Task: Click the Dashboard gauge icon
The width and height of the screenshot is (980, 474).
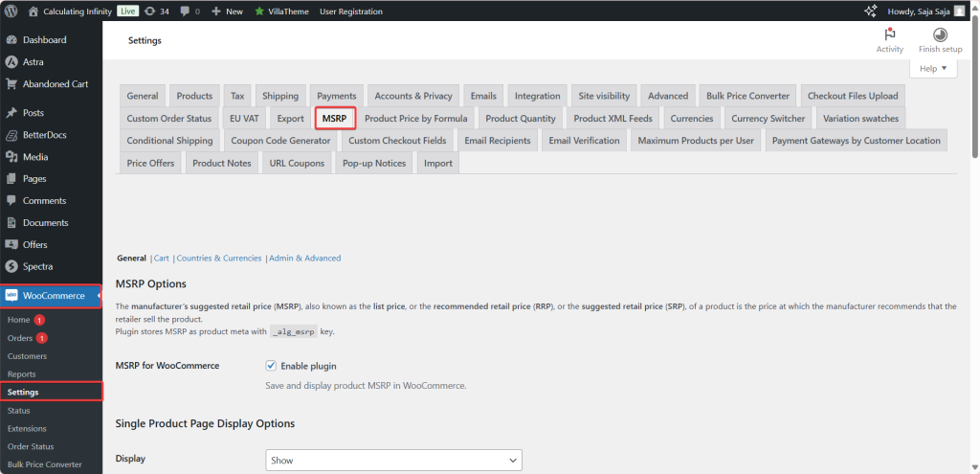Action: [x=11, y=40]
